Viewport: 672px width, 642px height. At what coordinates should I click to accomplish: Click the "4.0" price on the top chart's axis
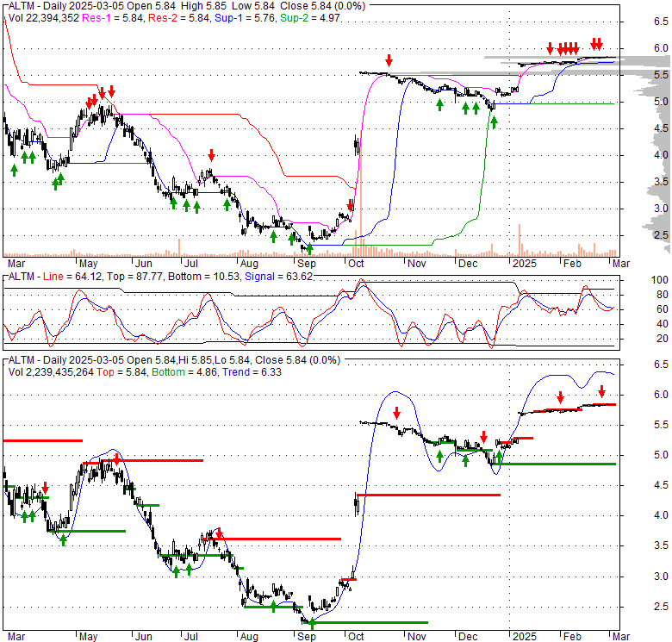(661, 155)
